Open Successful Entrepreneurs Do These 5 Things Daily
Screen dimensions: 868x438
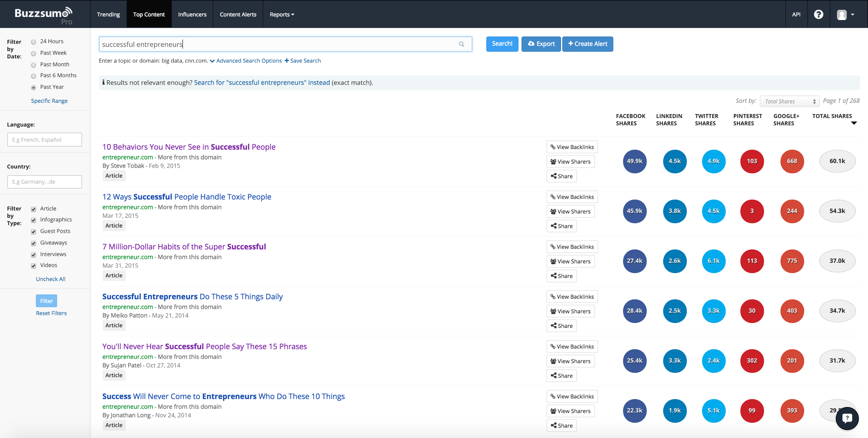[x=192, y=296]
